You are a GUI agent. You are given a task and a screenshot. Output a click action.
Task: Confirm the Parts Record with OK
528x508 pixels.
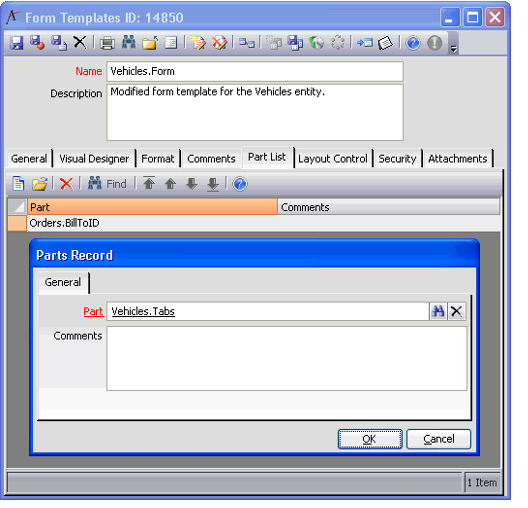click(x=370, y=439)
